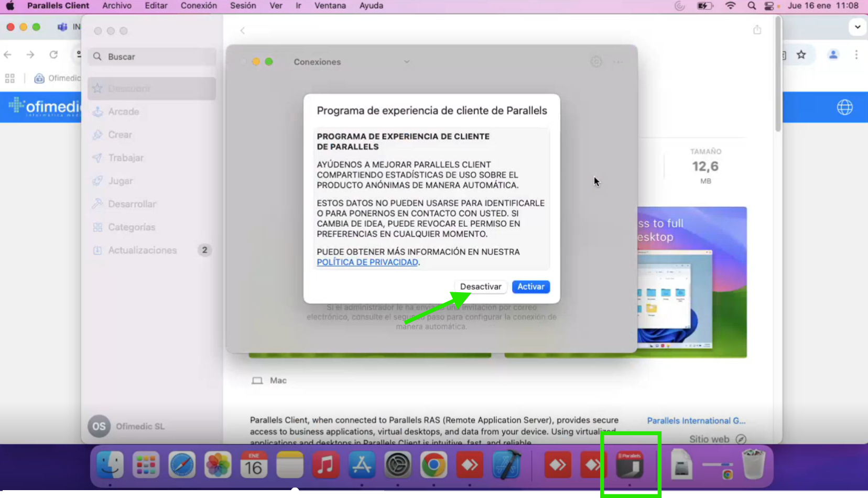
Task: Open the Política de Privacidad link
Action: [x=367, y=262]
